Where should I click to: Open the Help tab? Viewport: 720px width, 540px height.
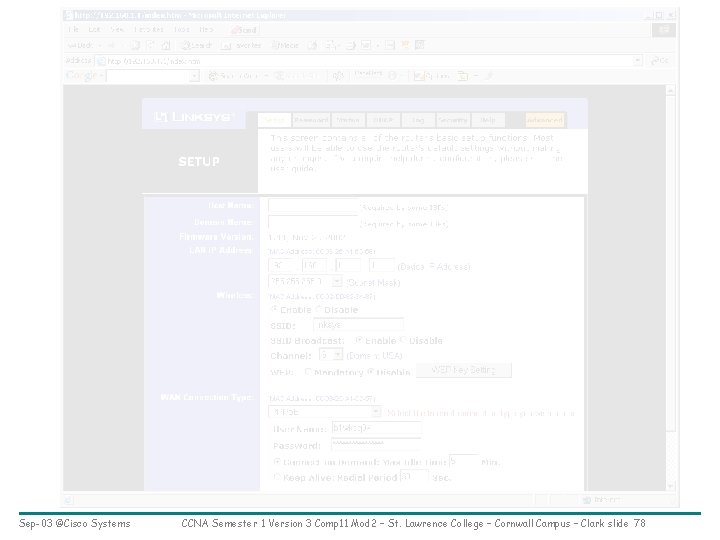488,120
